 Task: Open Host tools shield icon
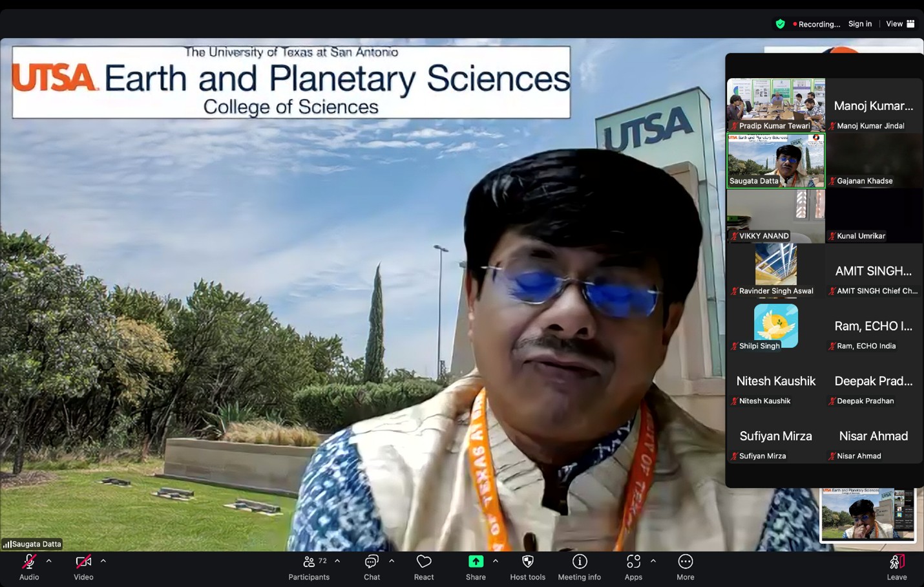[x=527, y=566]
